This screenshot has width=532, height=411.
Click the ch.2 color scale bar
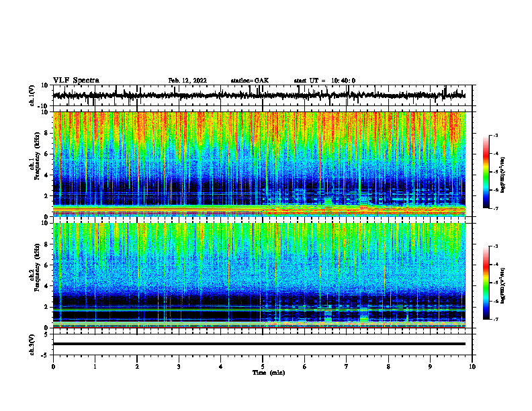click(x=486, y=283)
